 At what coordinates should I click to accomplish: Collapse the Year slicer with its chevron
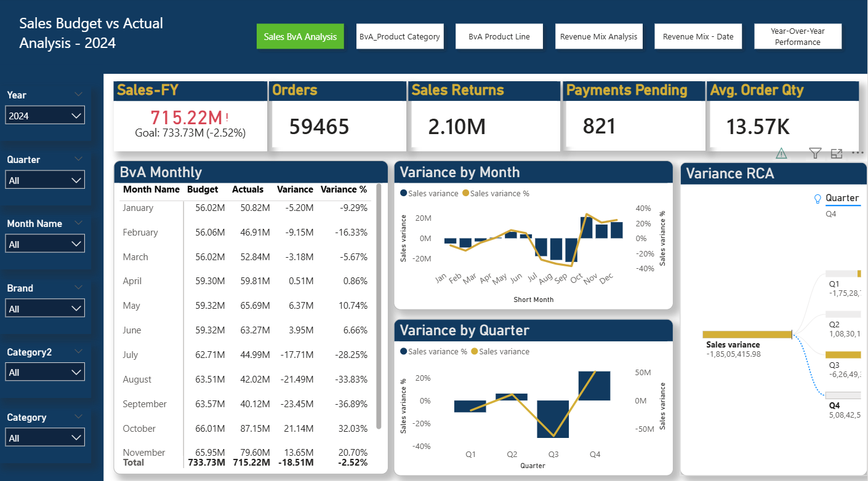(78, 94)
